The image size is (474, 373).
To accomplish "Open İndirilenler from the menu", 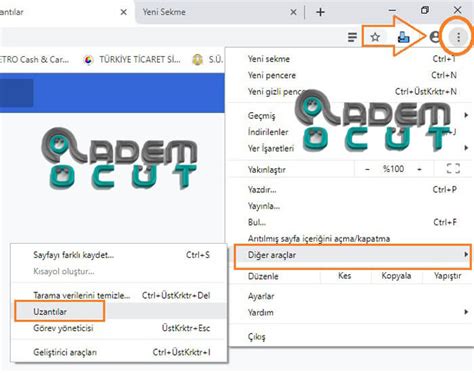I will click(x=350, y=132).
